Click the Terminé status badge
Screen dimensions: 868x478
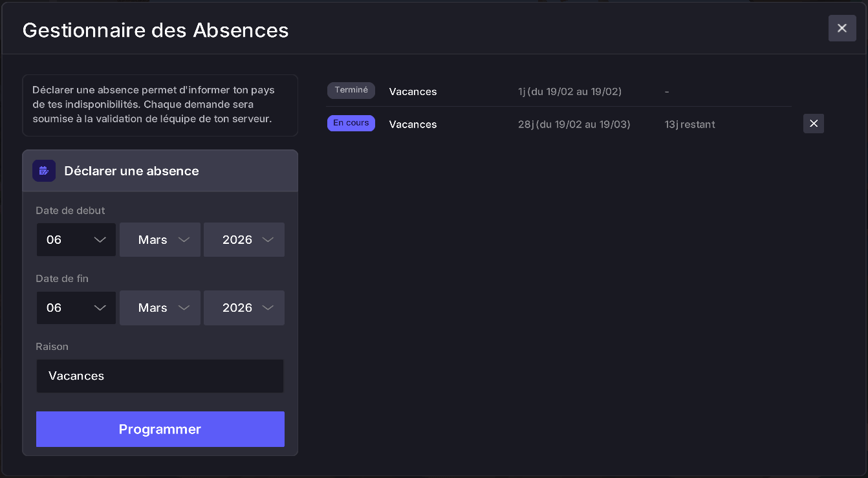[x=351, y=91]
